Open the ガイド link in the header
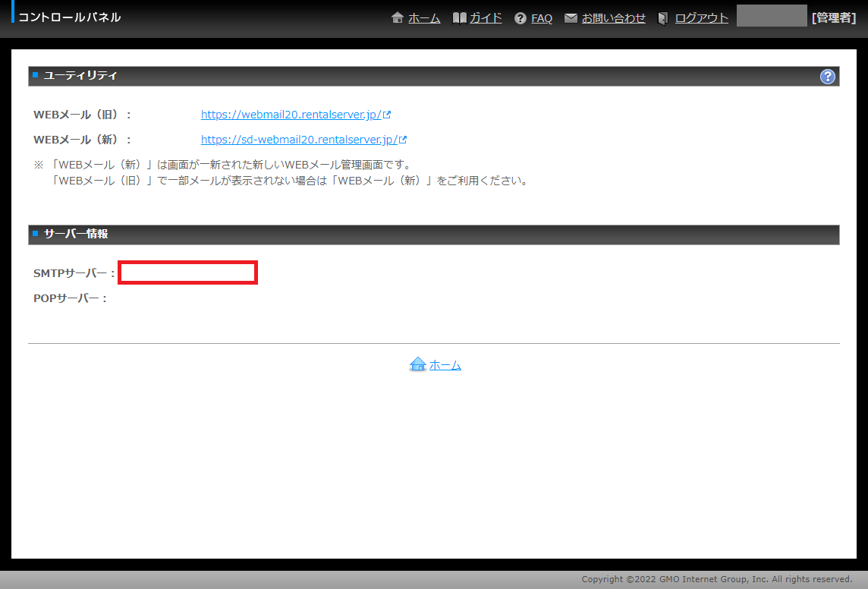The image size is (868, 589). pos(486,18)
